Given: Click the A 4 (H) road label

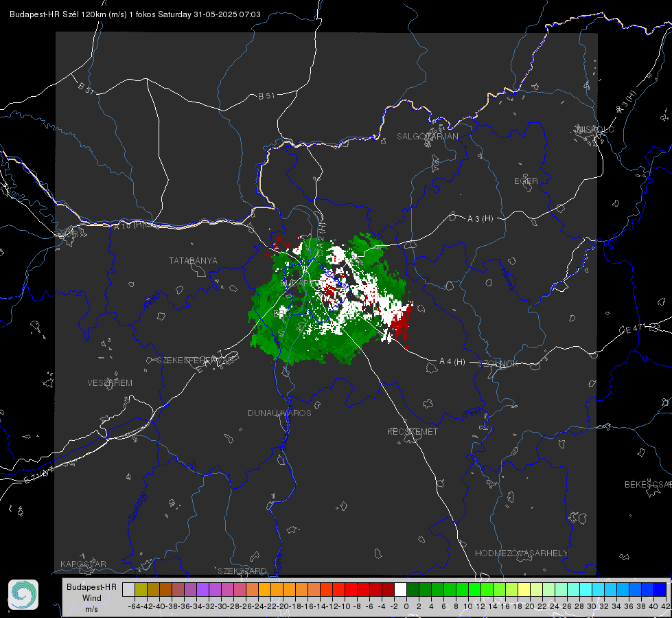Looking at the screenshot, I should pyautogui.click(x=452, y=362).
